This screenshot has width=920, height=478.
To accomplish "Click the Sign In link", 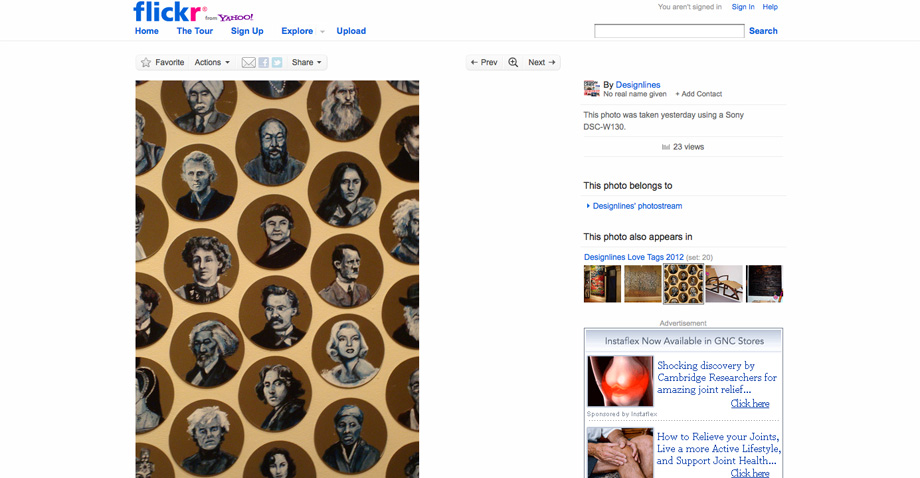I will pos(743,7).
